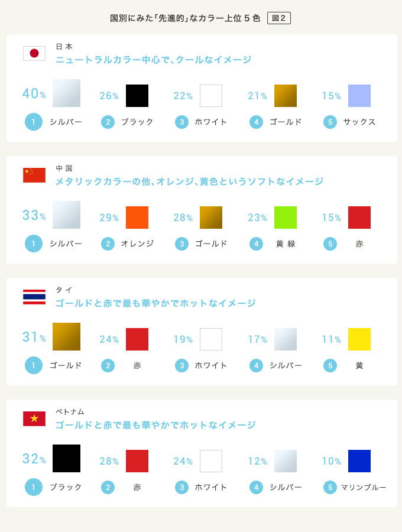The height and width of the screenshot is (532, 402).
Task: Select the light blue サックス swatch
Action: 359,96
